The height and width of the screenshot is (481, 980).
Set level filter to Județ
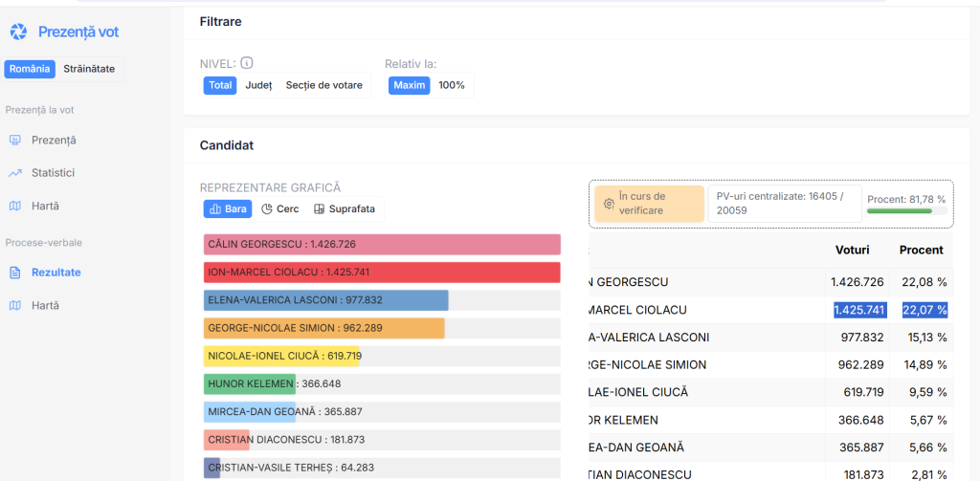click(x=258, y=85)
